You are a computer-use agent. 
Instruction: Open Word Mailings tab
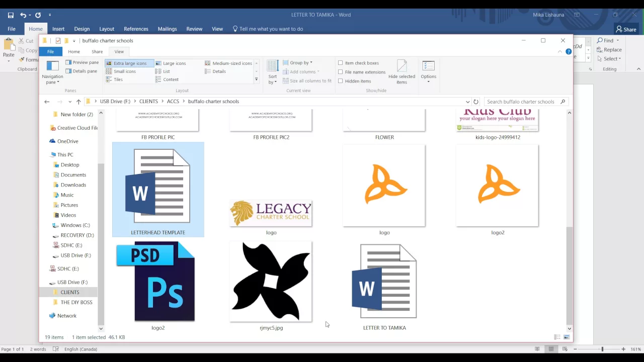tap(167, 29)
